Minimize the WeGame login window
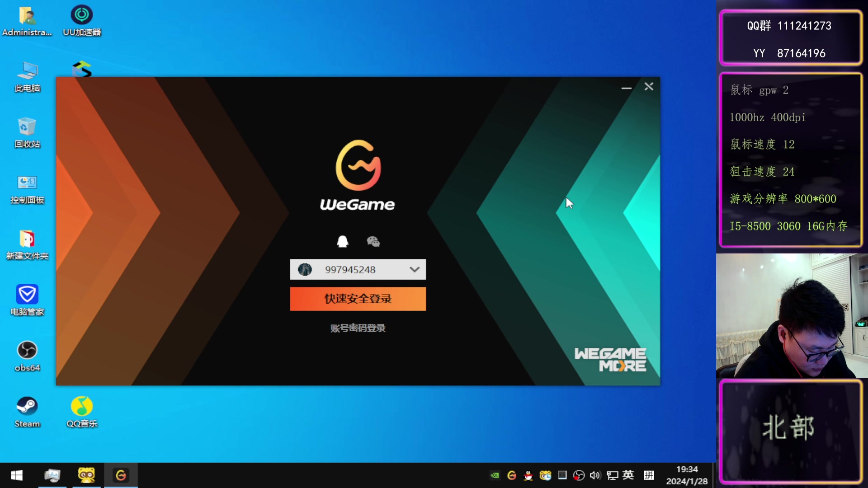This screenshot has width=868, height=488. pos(626,87)
